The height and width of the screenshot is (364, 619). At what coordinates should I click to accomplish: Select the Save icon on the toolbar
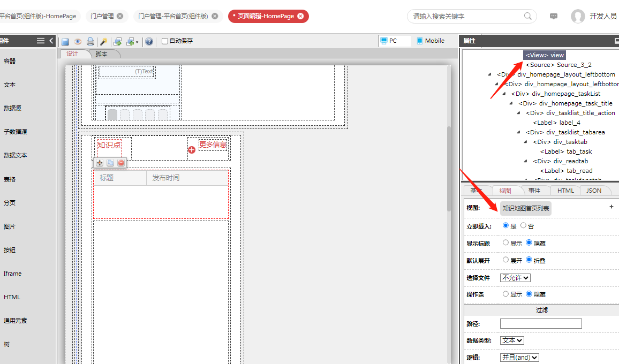point(65,41)
